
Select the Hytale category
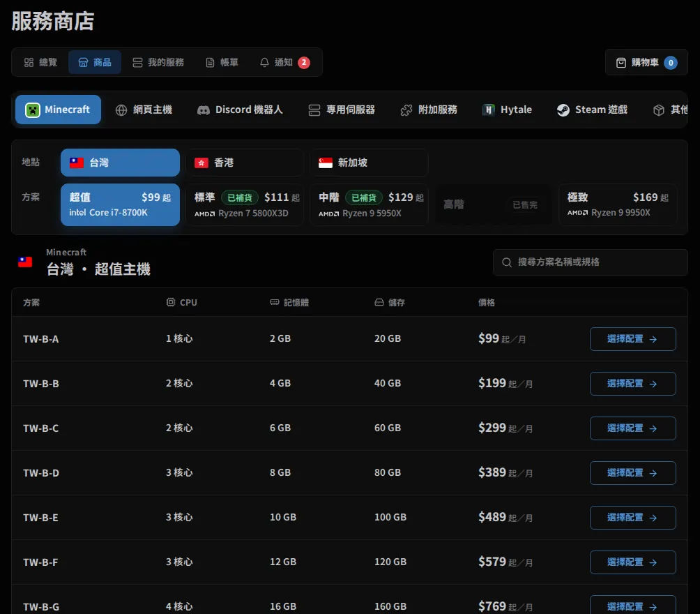coord(507,110)
